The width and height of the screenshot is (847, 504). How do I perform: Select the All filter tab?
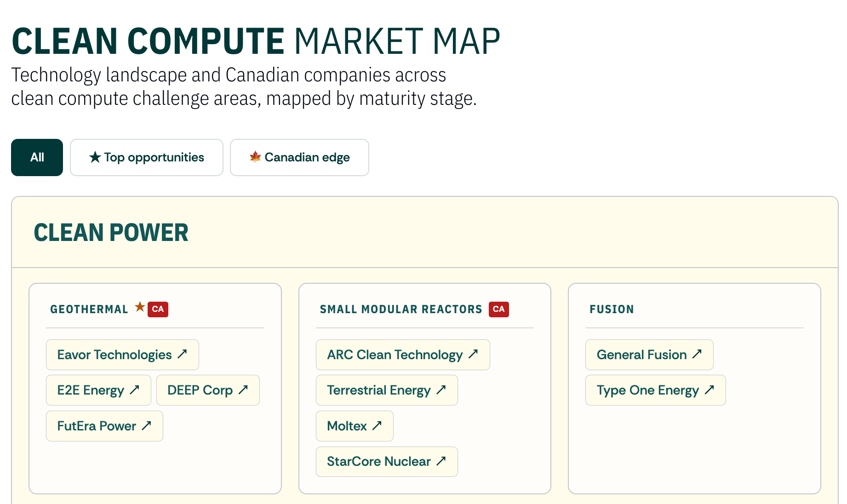[x=37, y=157]
